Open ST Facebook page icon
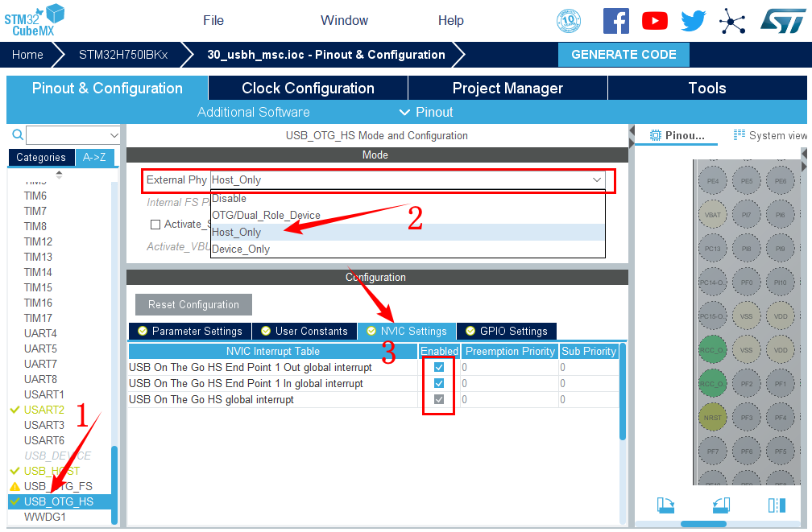The image size is (812, 532). [x=616, y=21]
